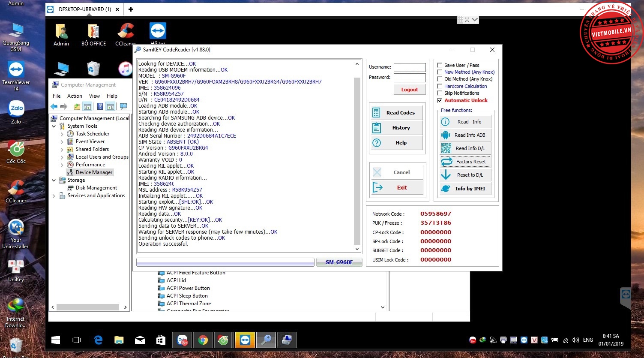Toggle Save User / Pass checkbox

[440, 65]
